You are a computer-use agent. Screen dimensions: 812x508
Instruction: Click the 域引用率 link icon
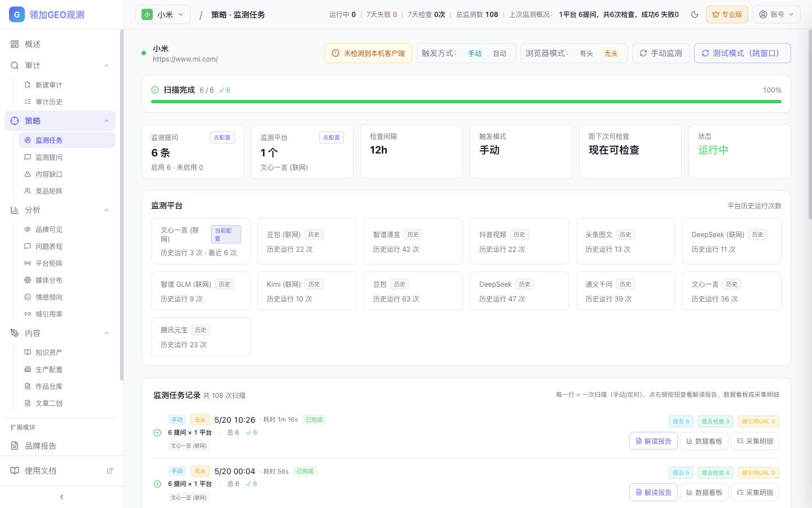(x=28, y=314)
